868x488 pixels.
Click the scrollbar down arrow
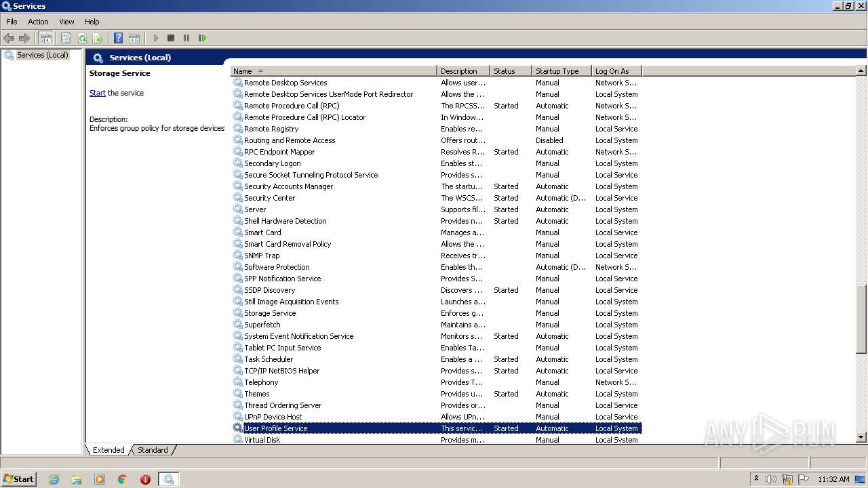coord(861,438)
